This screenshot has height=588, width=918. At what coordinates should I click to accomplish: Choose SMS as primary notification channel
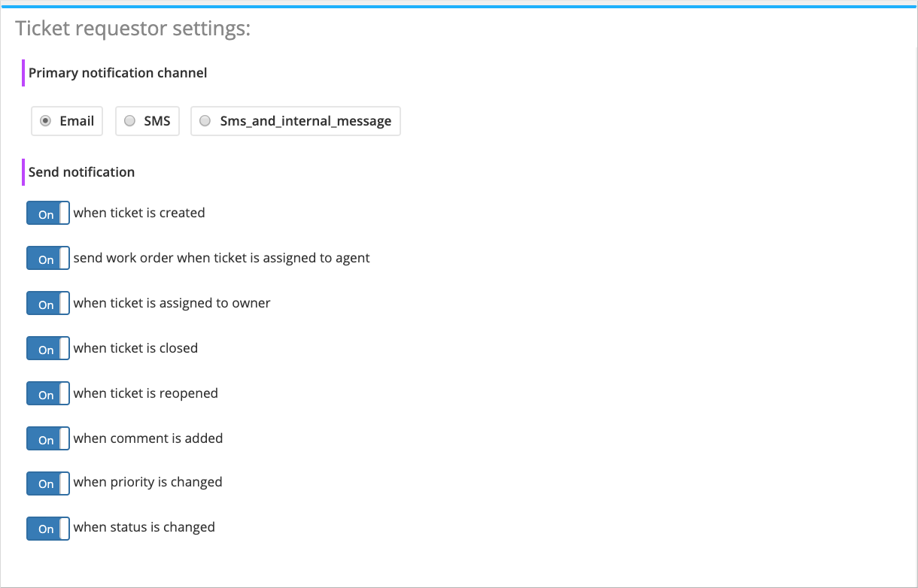pyautogui.click(x=130, y=121)
